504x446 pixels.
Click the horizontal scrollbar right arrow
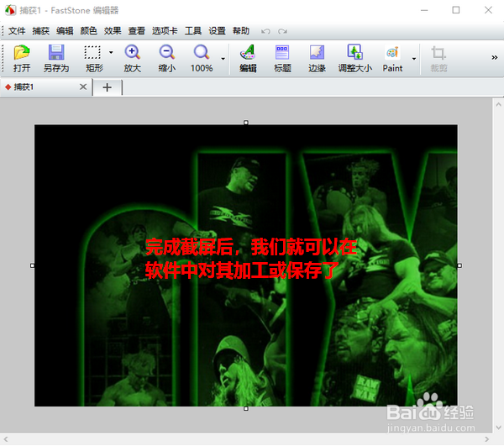486,439
